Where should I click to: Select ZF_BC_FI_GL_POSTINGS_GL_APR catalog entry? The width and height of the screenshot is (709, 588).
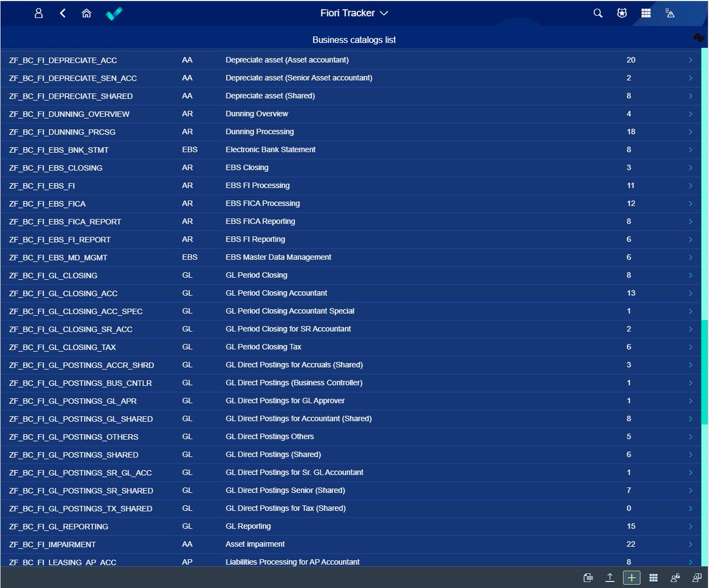click(73, 401)
